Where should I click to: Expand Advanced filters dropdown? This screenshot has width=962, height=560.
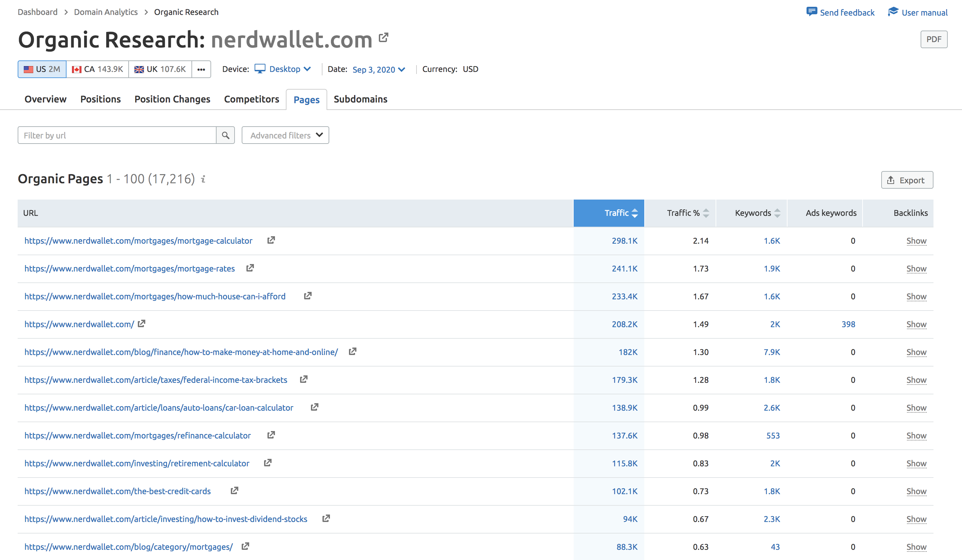click(285, 135)
